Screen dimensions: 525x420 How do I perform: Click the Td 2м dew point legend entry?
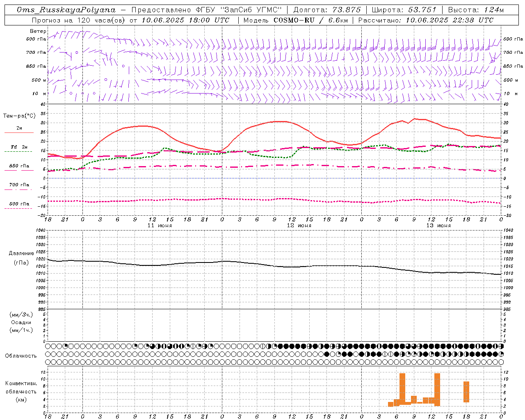coord(19,147)
